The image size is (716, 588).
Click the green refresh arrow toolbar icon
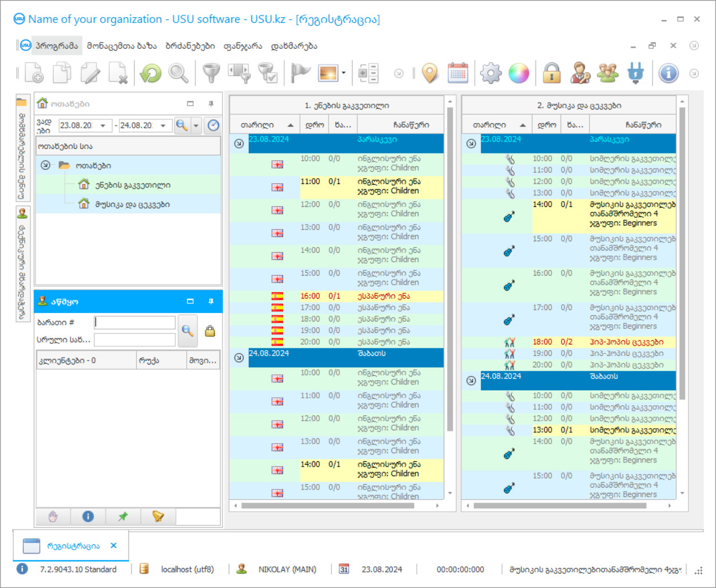pos(151,73)
